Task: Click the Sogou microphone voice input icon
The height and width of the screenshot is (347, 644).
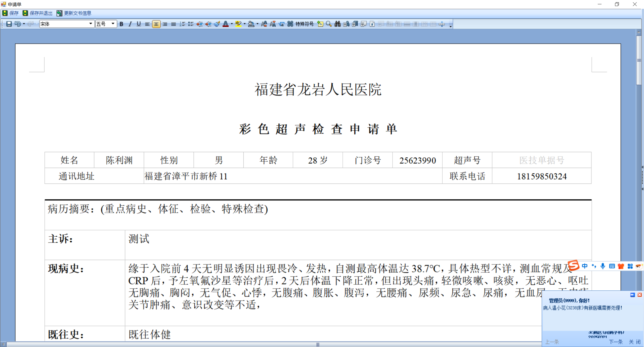Action: click(x=603, y=266)
